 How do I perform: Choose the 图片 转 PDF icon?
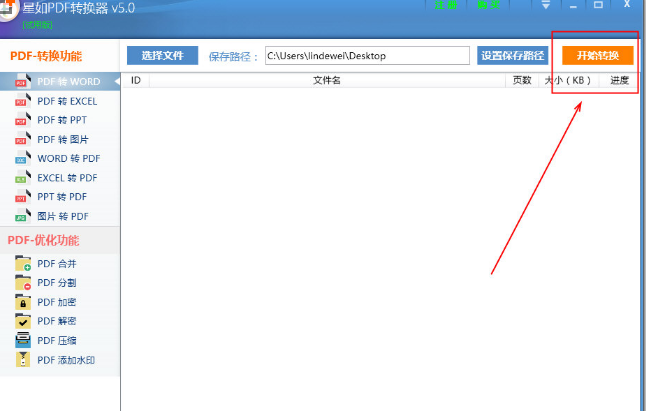coord(23,216)
